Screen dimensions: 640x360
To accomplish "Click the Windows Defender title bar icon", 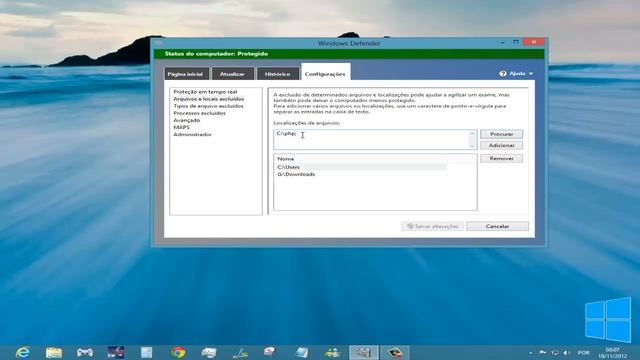I will click(x=159, y=42).
